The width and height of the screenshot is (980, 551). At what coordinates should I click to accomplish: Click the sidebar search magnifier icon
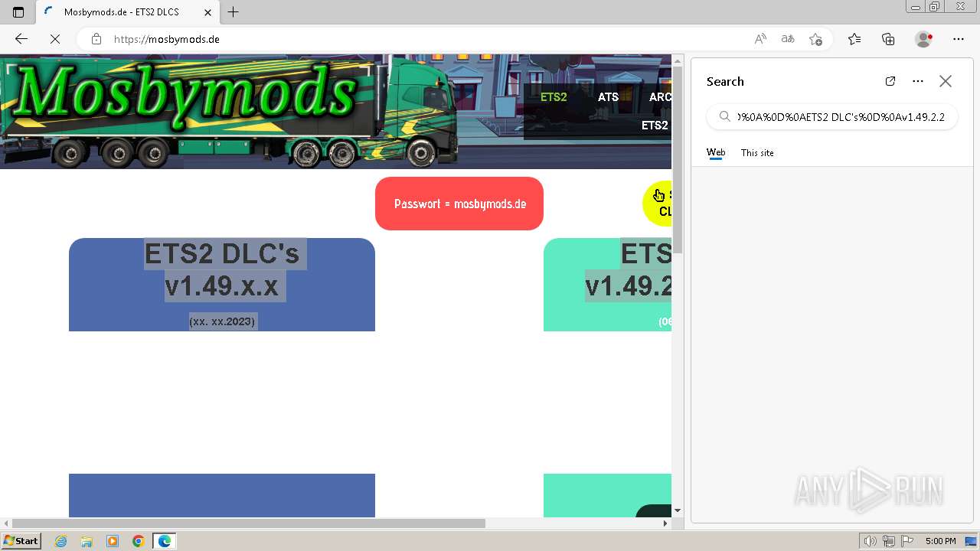[724, 117]
